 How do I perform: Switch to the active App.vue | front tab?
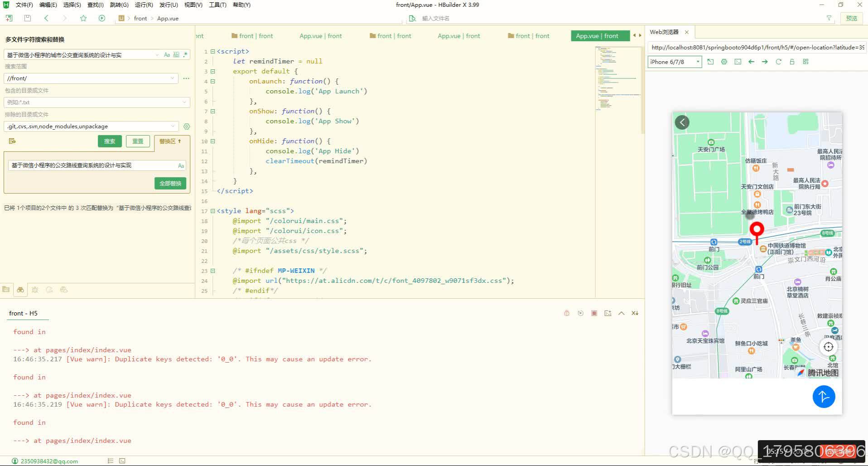(x=600, y=36)
